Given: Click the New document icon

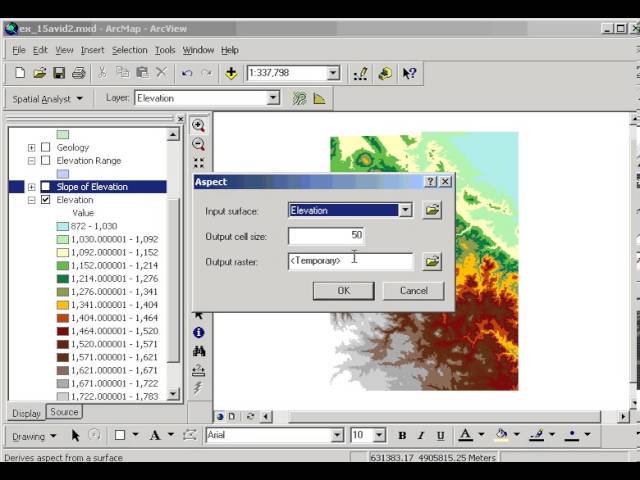Looking at the screenshot, I should pos(20,73).
